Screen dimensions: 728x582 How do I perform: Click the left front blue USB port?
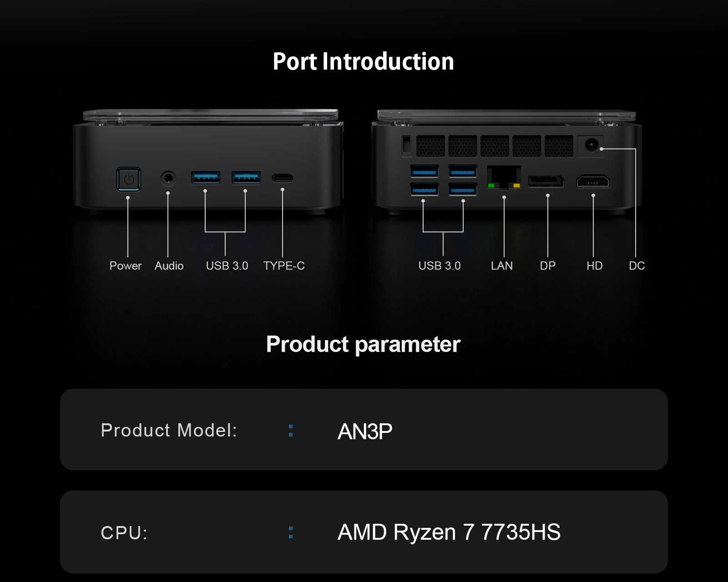tap(206, 177)
